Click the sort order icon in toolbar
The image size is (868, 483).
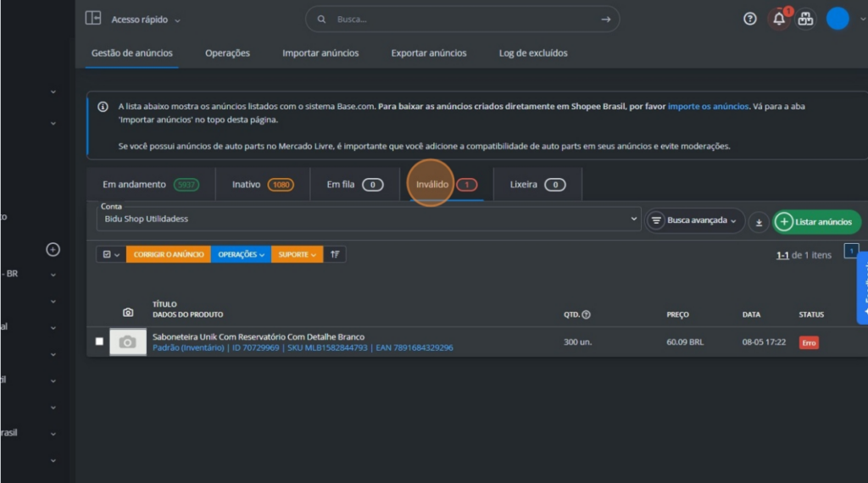[x=335, y=254]
